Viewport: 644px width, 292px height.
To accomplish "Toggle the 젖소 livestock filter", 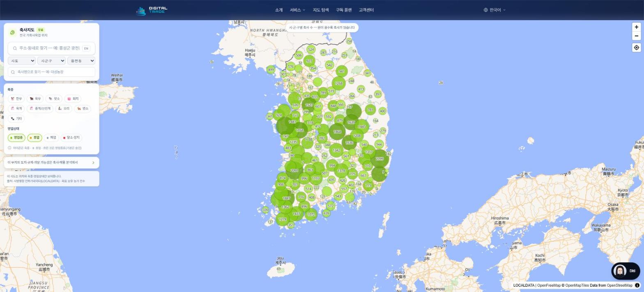I will (54, 99).
